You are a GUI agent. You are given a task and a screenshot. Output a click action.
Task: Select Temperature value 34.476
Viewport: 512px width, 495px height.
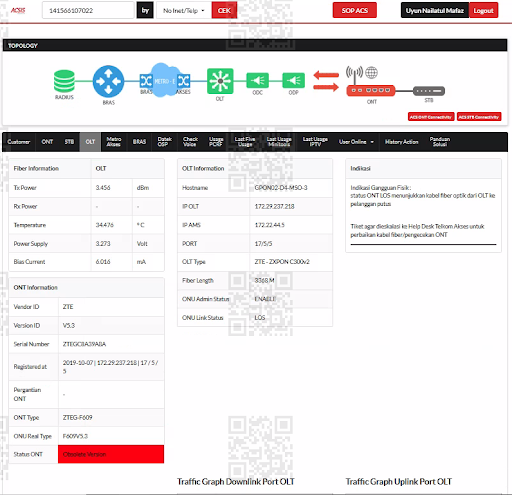tap(105, 225)
